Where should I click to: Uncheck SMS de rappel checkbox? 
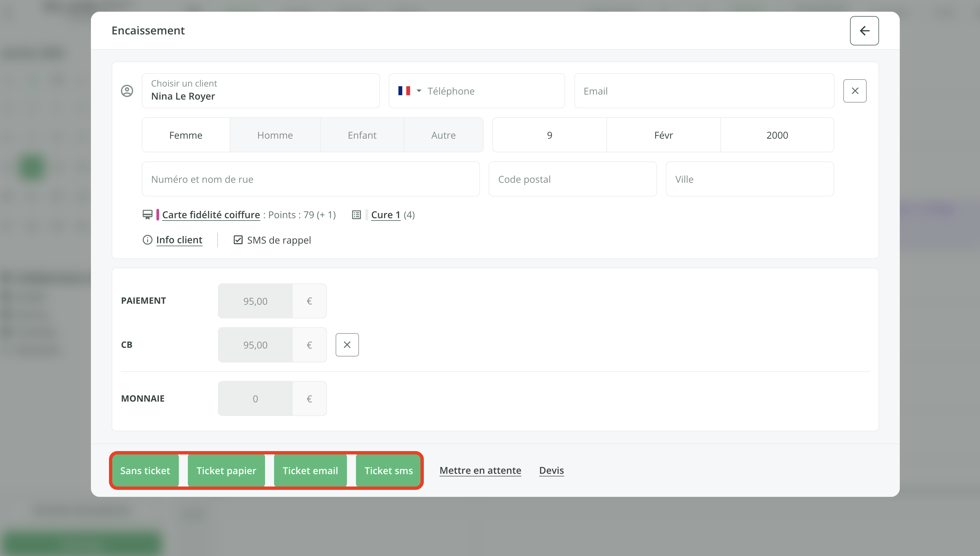pyautogui.click(x=238, y=240)
